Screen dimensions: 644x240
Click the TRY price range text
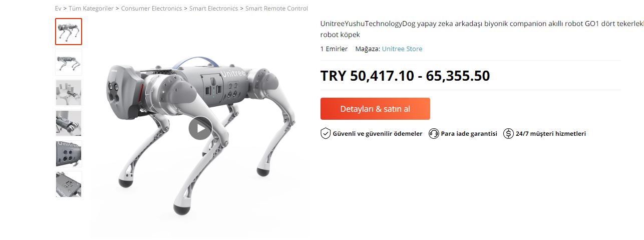tap(405, 76)
